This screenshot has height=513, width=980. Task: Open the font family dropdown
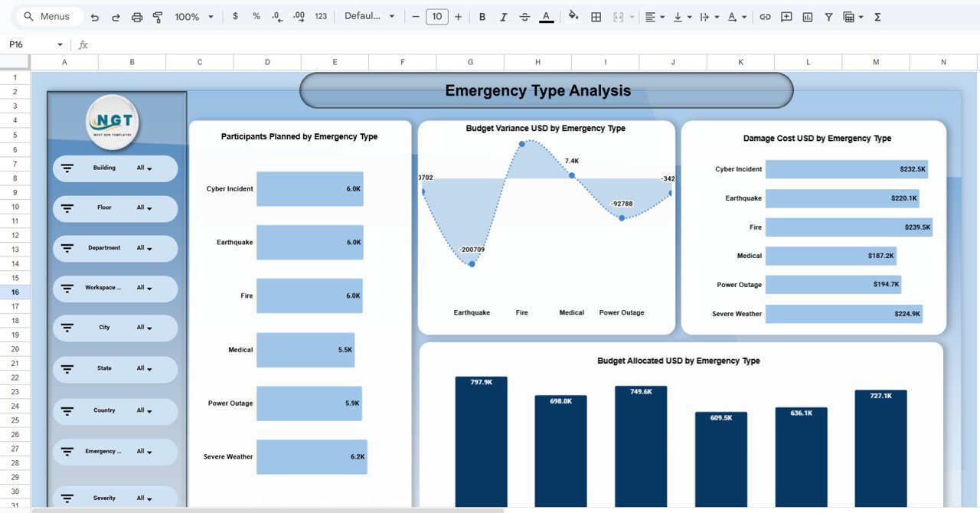click(370, 17)
